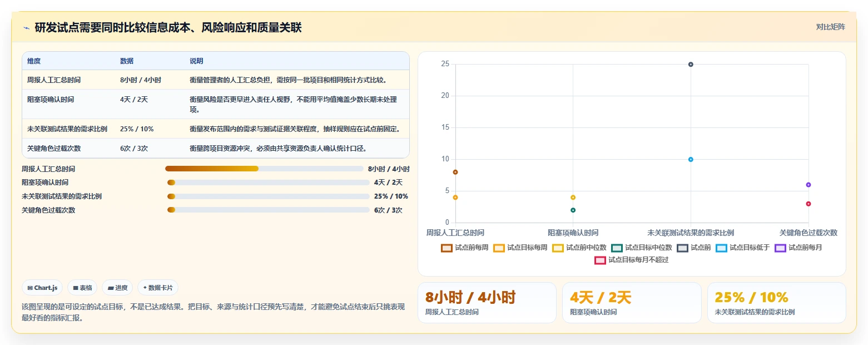Click the blue data point at 10
This screenshot has width=868, height=345.
click(691, 160)
